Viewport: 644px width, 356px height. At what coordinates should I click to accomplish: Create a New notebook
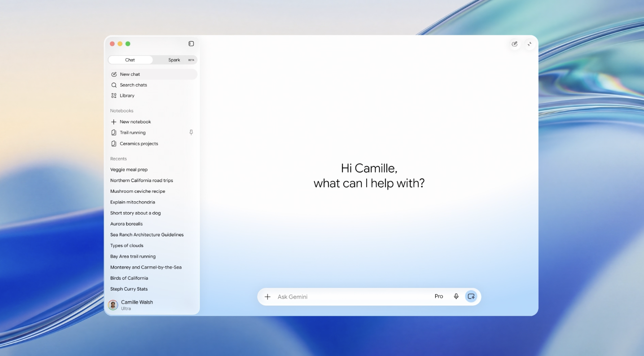[153, 122]
